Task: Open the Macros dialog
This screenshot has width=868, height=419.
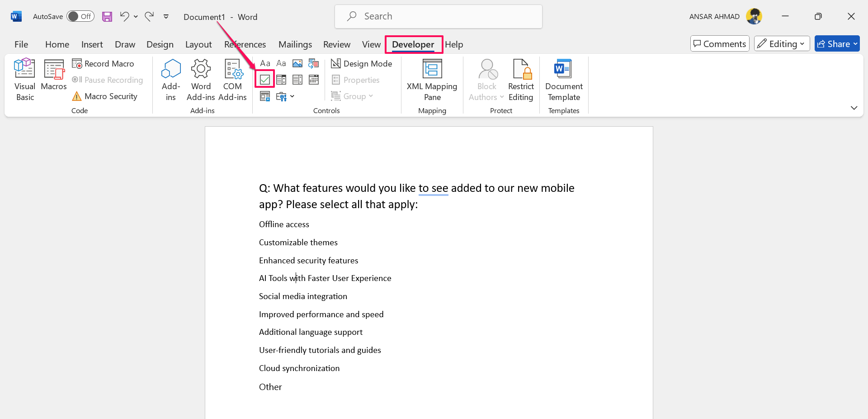Action: [54, 75]
